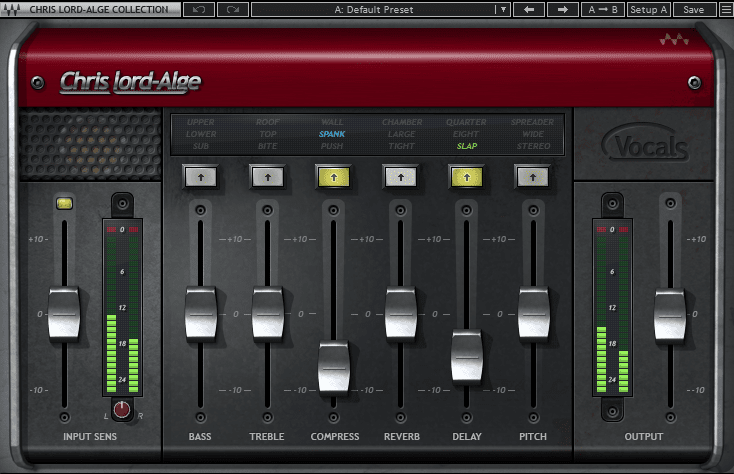The height and width of the screenshot is (474, 734).
Task: Click the CHRIS LORD-ALGE COLLECTION title
Action: (99, 9)
